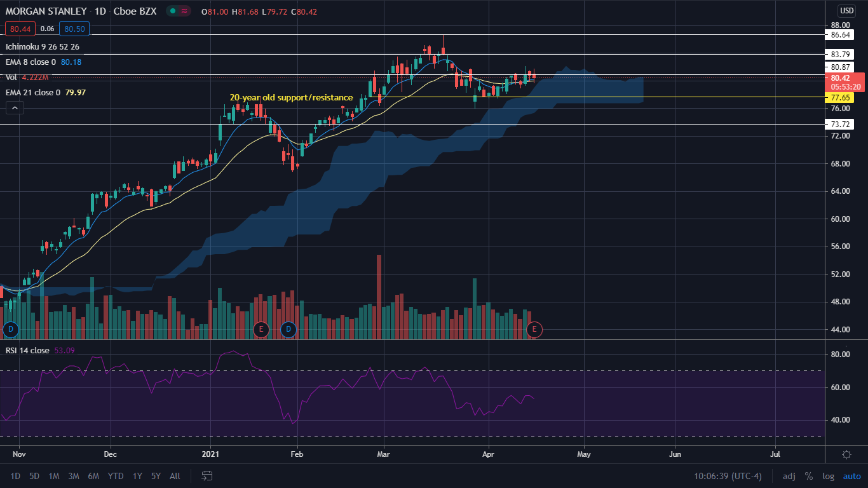Open the late-January earnings E marker
868x488 pixels.
click(x=261, y=329)
